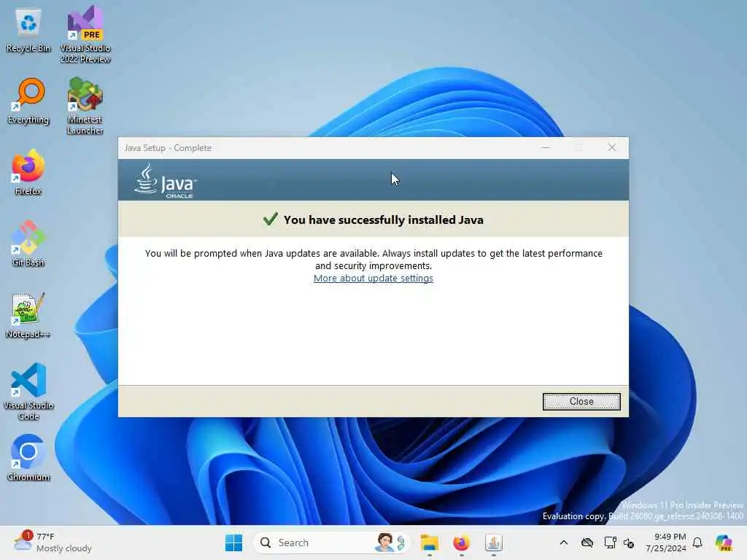
Task: Select the Visual Studio 2022 Preview shortcut
Action: click(85, 34)
